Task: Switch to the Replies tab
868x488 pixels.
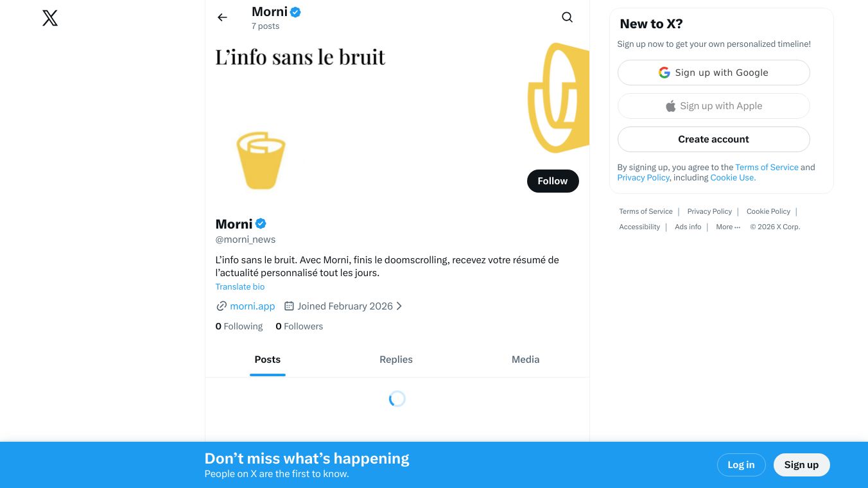Action: pos(395,360)
